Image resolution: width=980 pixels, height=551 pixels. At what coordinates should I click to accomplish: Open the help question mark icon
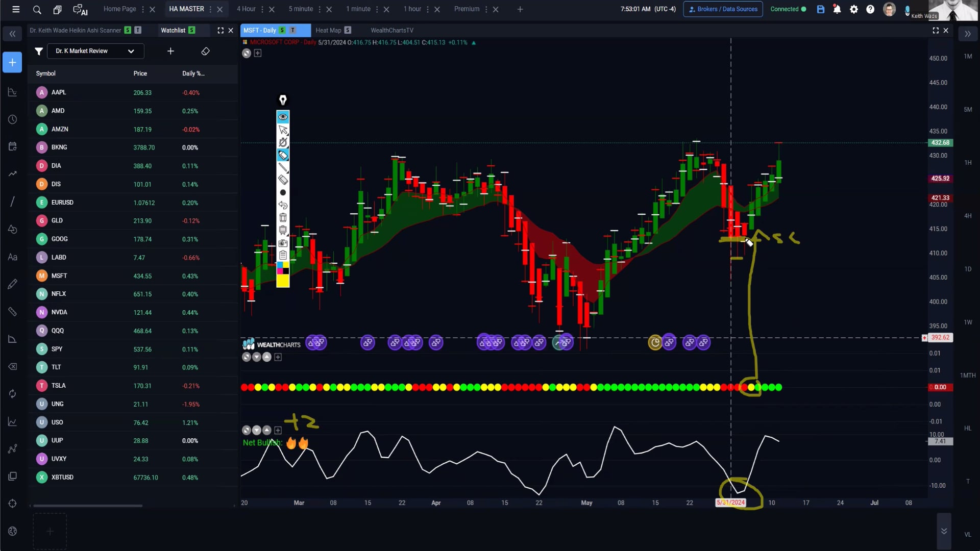870,9
